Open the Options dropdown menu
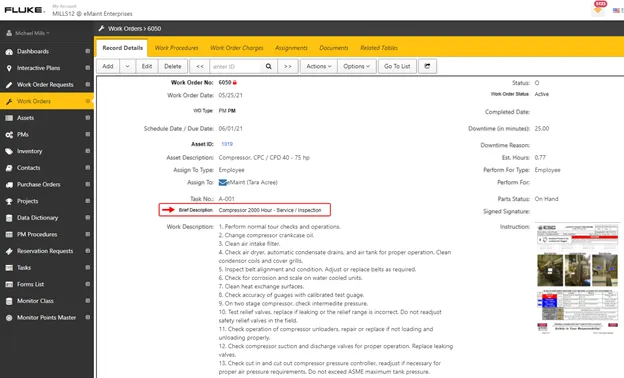The height and width of the screenshot is (378, 624). click(x=357, y=66)
